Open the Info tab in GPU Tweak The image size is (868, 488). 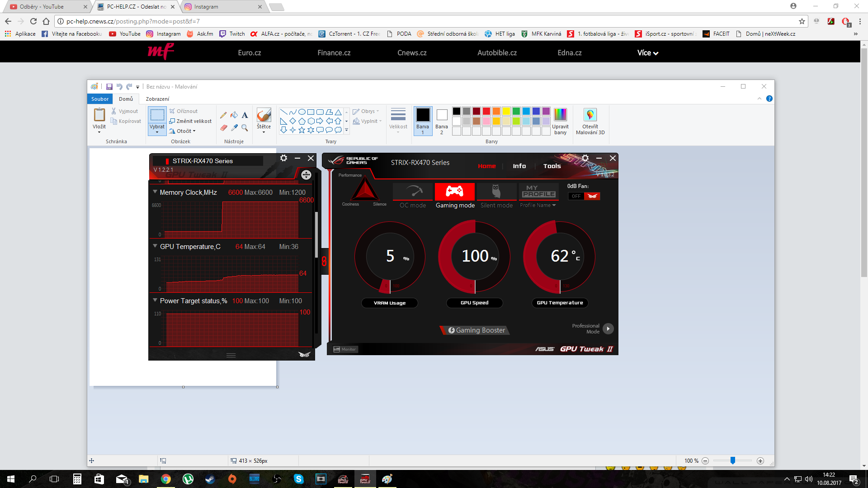[x=519, y=166]
